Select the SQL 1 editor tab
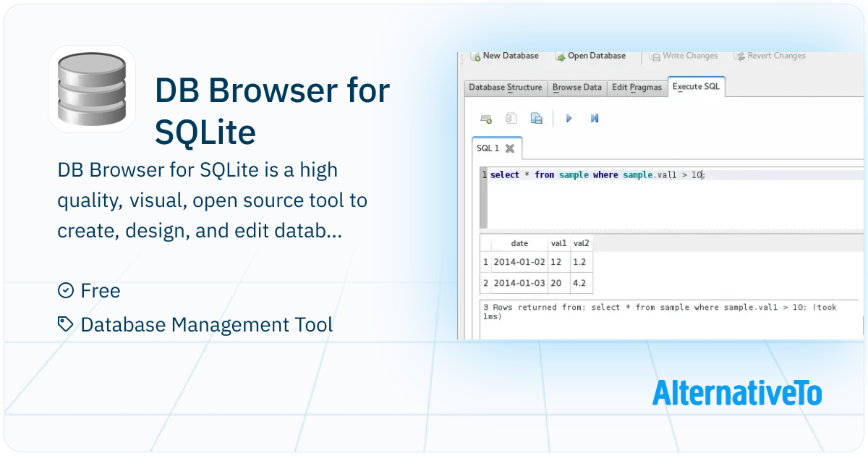Image resolution: width=868 pixels, height=456 pixels. point(496,148)
